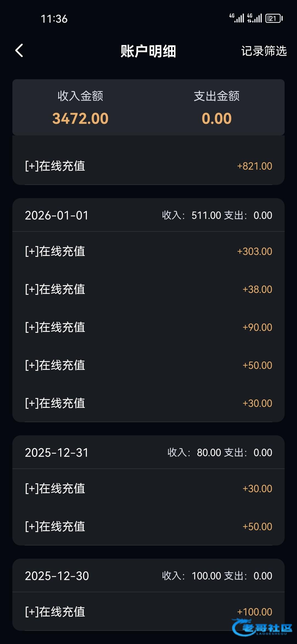The height and width of the screenshot is (644, 297).
Task: Tap the 账户明细 page title
Action: [x=148, y=51]
